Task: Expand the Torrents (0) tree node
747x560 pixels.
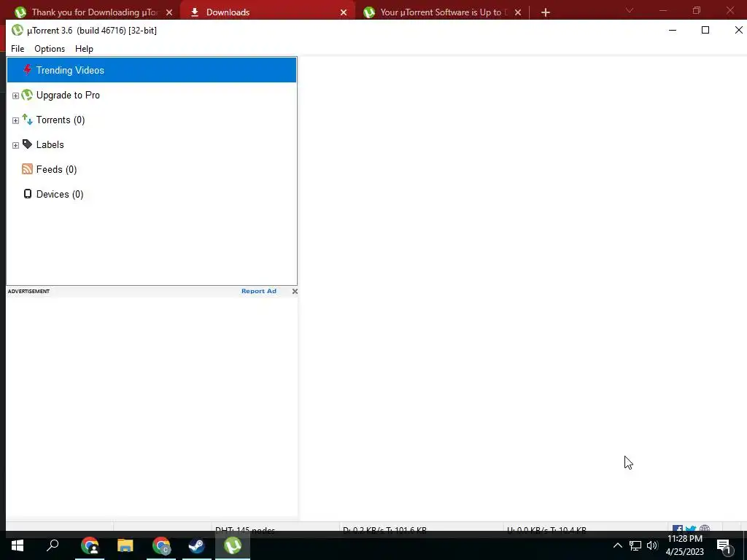Action: tap(15, 120)
